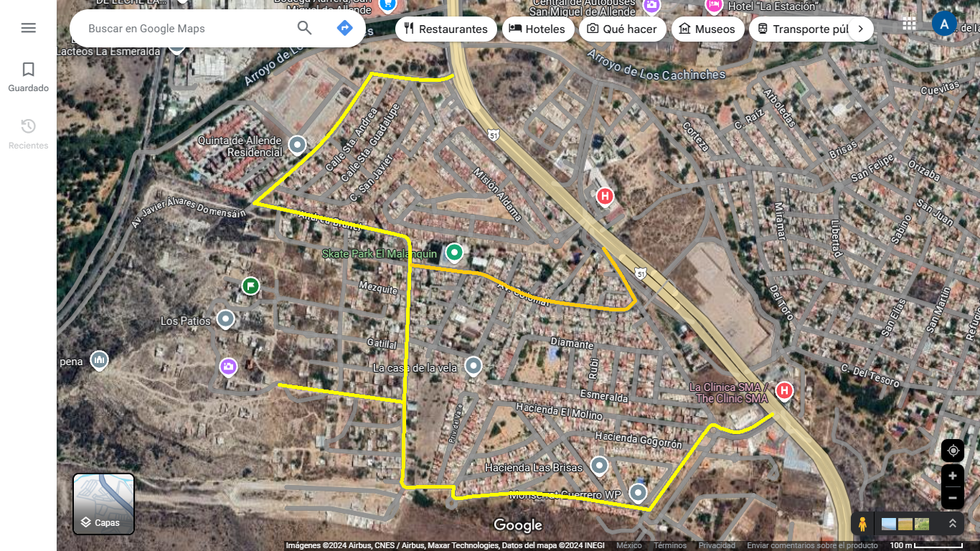Screen dimensions: 980x551
Task: Center map on your location
Action: [x=953, y=451]
